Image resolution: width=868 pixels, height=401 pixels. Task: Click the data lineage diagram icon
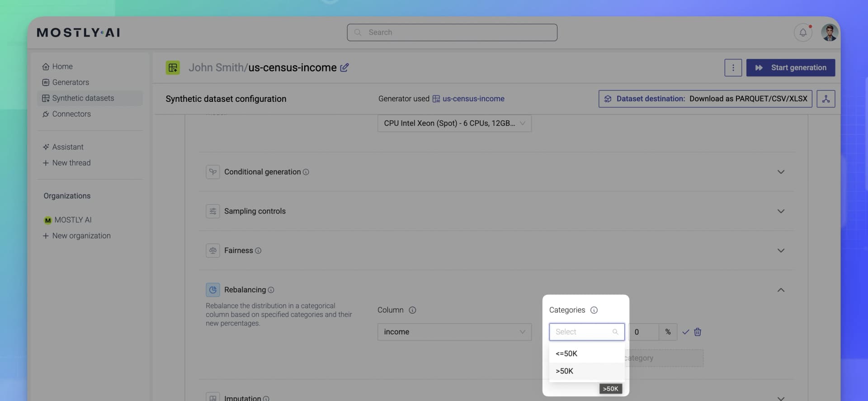tap(826, 99)
